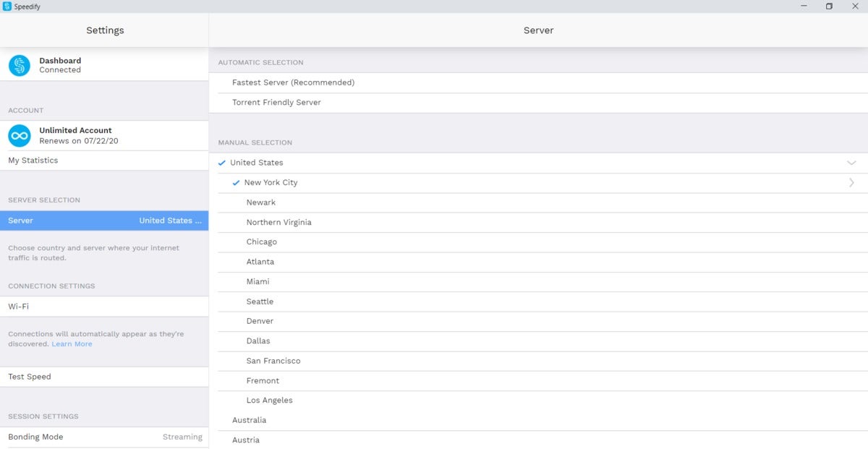The image size is (868, 449).
Task: Minimize the Speedify window
Action: (x=804, y=7)
